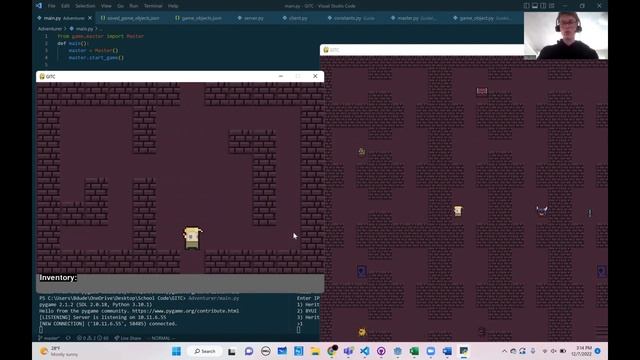This screenshot has width=640, height=360.
Task: Open the Edit menu
Action: pos(65,6)
